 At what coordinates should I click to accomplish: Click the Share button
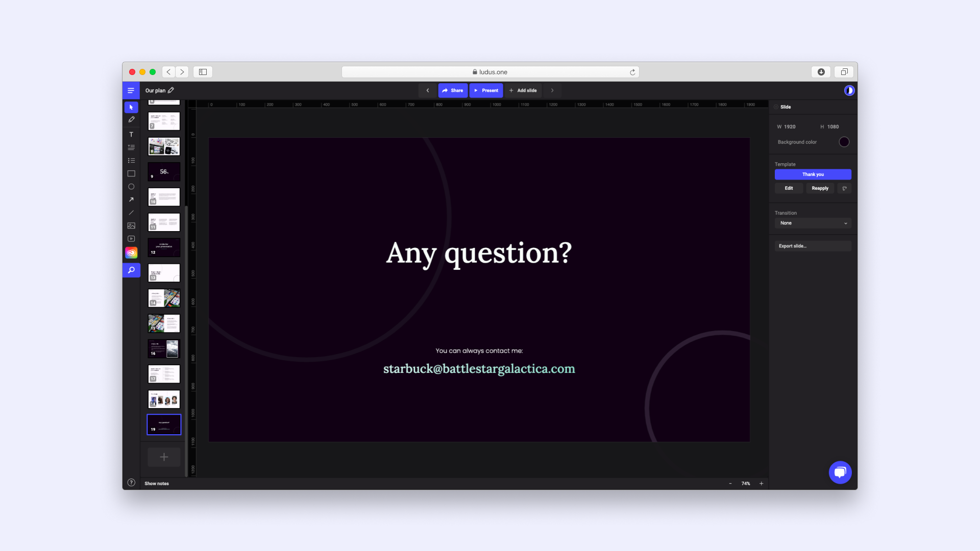[452, 90]
